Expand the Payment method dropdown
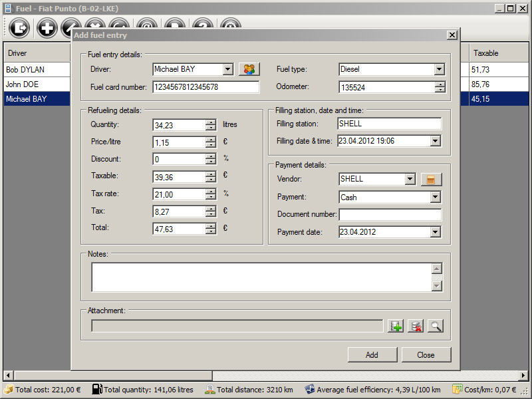532x399 pixels. 435,198
